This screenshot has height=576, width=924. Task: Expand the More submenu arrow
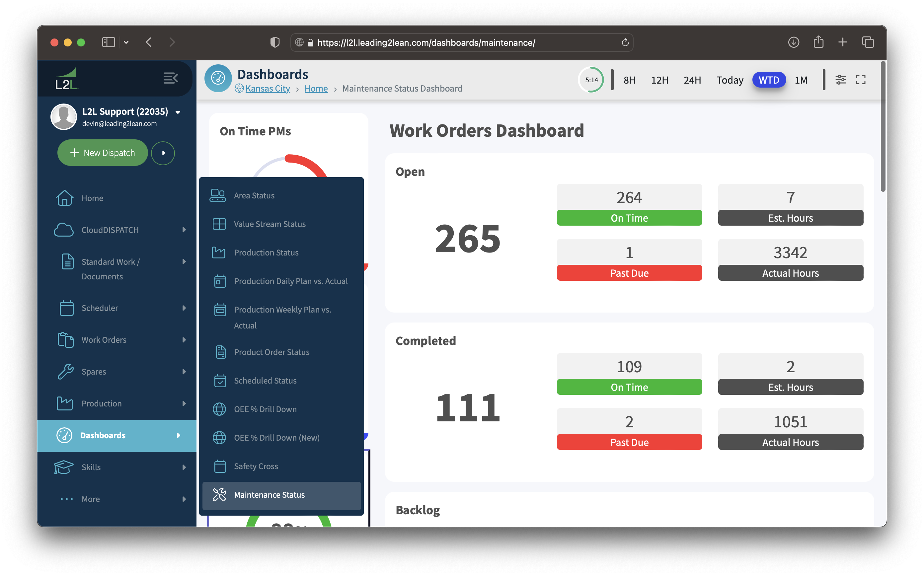(x=184, y=499)
